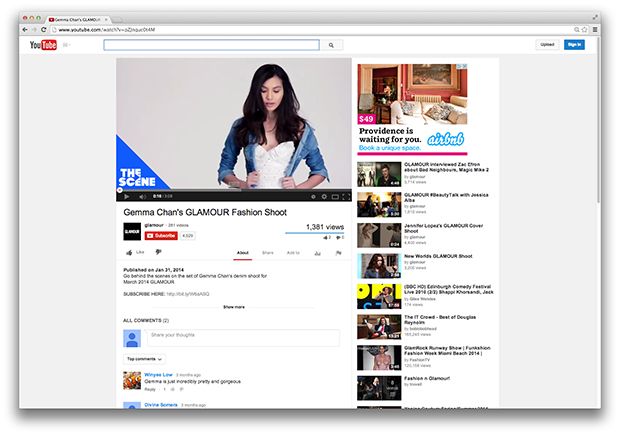Open commenter Winyee Low's profile name

coord(158,374)
